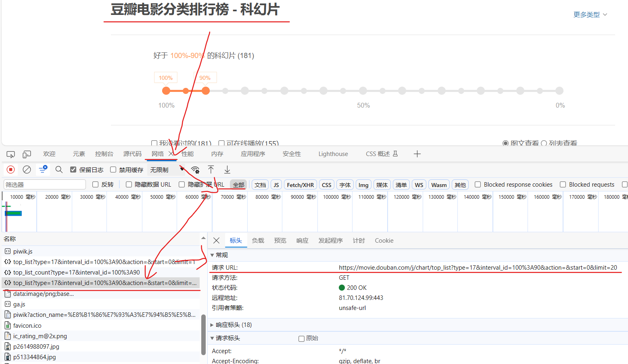
Task: Open the Lighthouse tab
Action: point(333,154)
